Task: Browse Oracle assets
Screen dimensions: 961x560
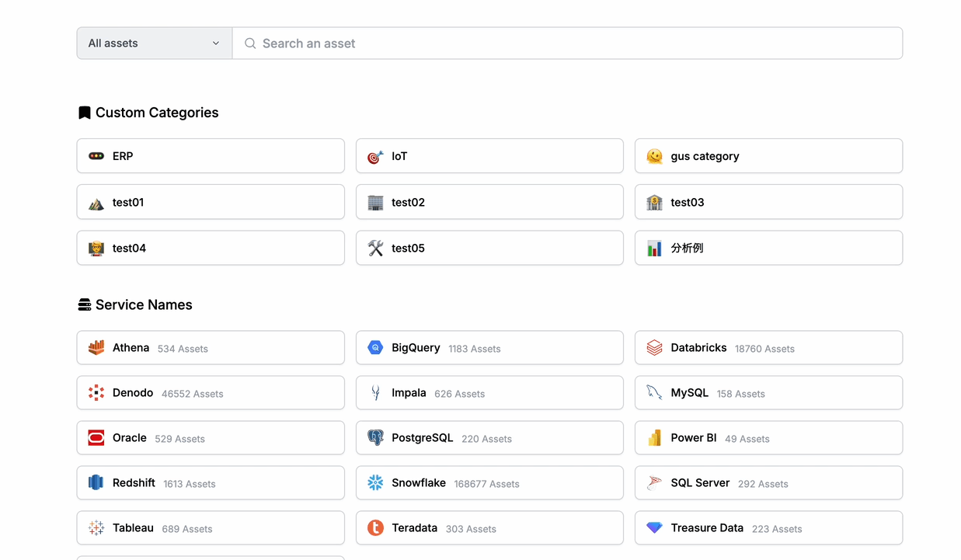Action: tap(211, 438)
